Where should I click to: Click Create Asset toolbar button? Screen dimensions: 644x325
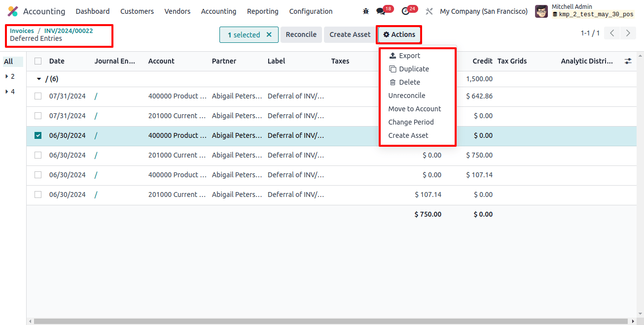click(x=350, y=34)
